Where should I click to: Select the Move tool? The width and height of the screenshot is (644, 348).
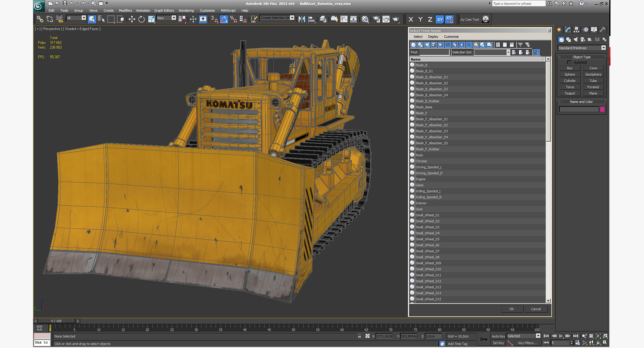pos(132,19)
